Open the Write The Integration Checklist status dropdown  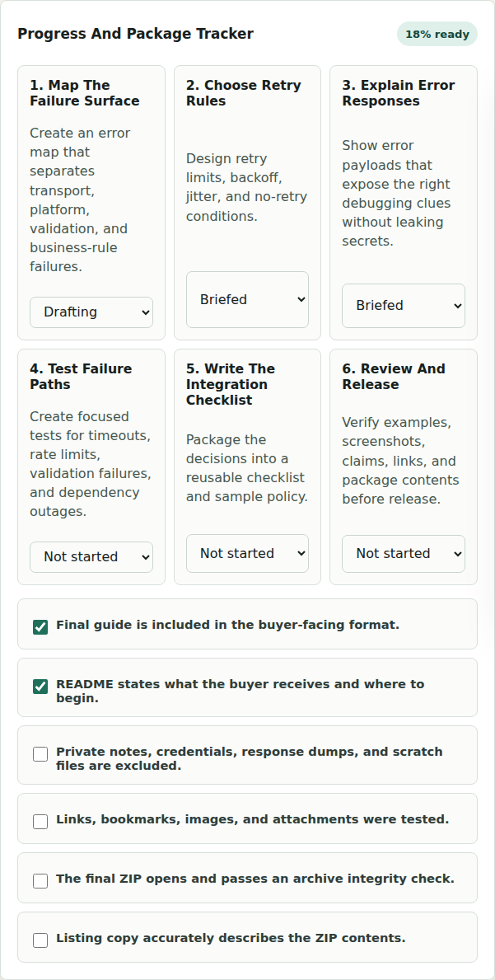[x=247, y=553]
